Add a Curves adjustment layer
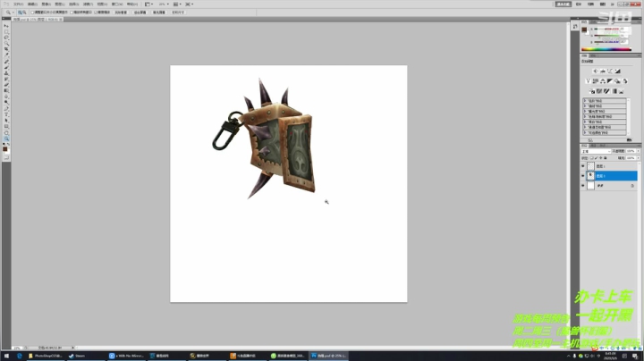 coord(610,71)
